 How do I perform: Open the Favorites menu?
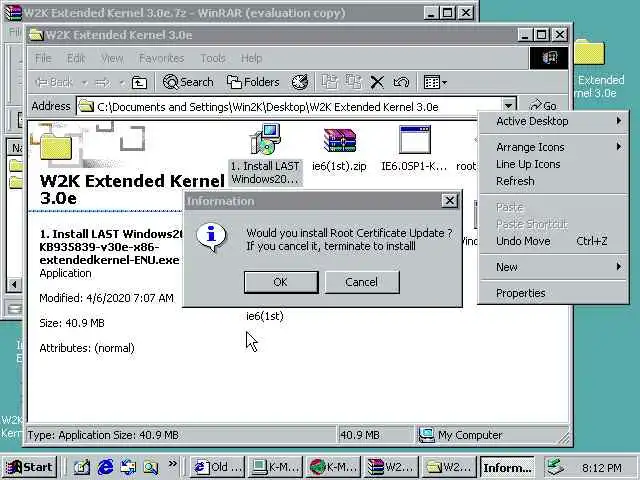(x=161, y=58)
